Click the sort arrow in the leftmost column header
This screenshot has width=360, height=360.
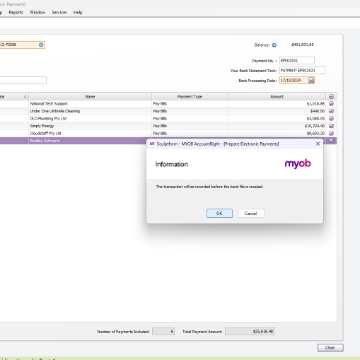[25, 97]
